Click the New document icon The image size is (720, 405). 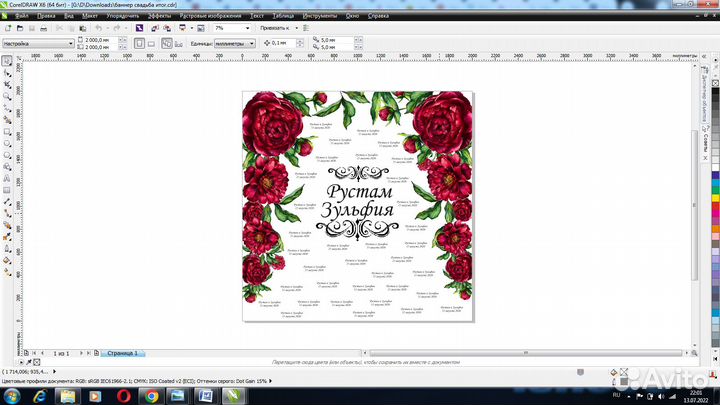pyautogui.click(x=7, y=28)
